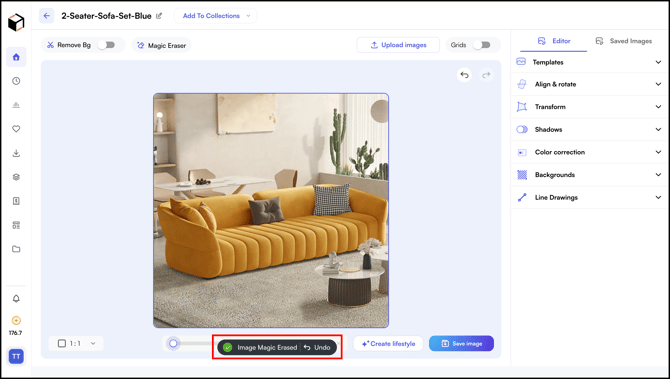Click the Color correction section icon
The height and width of the screenshot is (379, 670).
522,152
